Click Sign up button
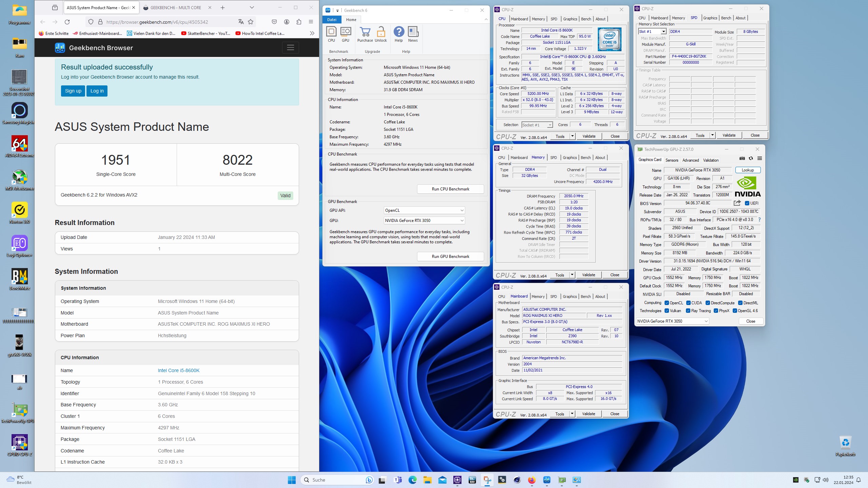868x488 pixels. (73, 91)
